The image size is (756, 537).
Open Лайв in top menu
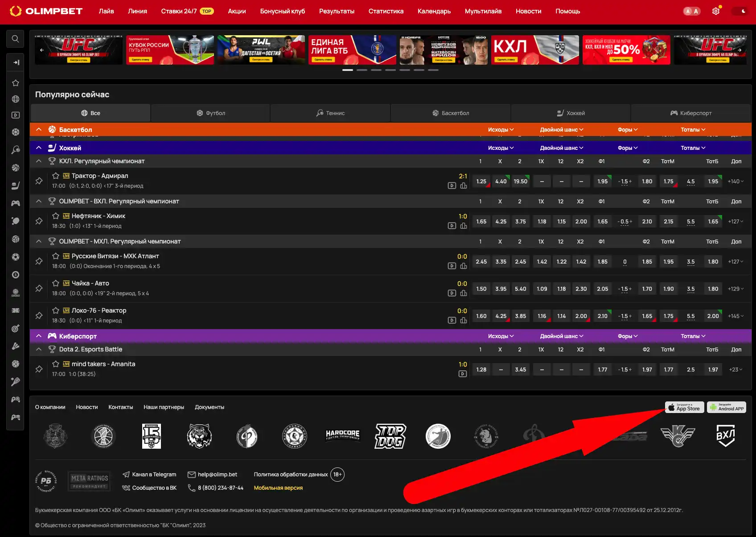click(106, 11)
